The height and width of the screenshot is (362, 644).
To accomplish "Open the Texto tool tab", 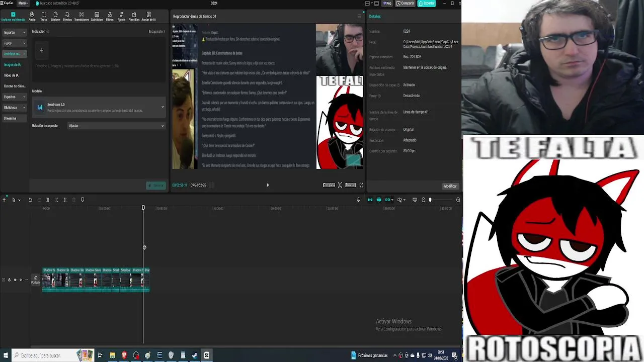I will pyautogui.click(x=44, y=17).
